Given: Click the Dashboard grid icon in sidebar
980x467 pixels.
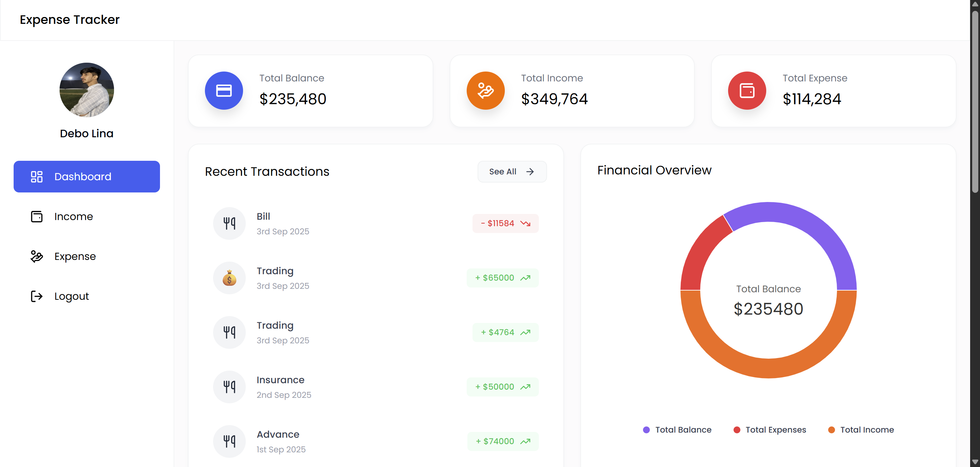Looking at the screenshot, I should pyautogui.click(x=36, y=176).
